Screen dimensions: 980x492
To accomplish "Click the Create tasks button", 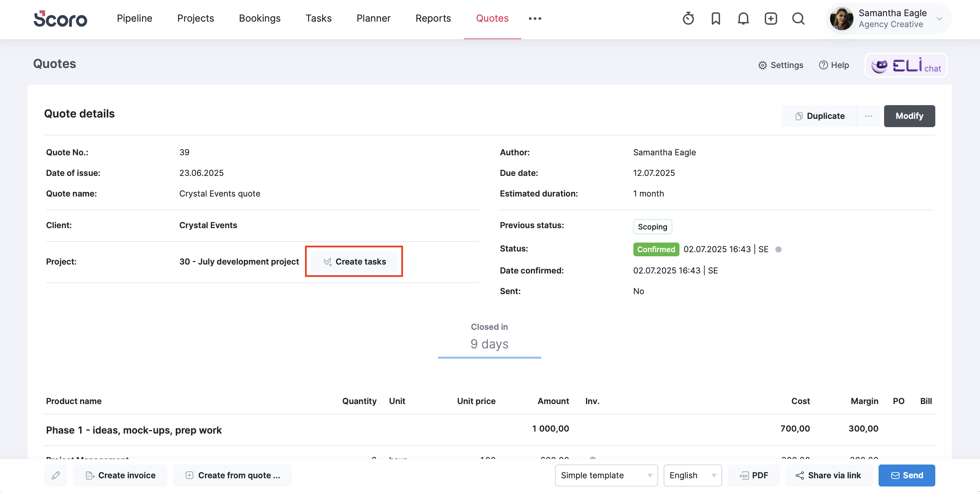I will click(354, 261).
